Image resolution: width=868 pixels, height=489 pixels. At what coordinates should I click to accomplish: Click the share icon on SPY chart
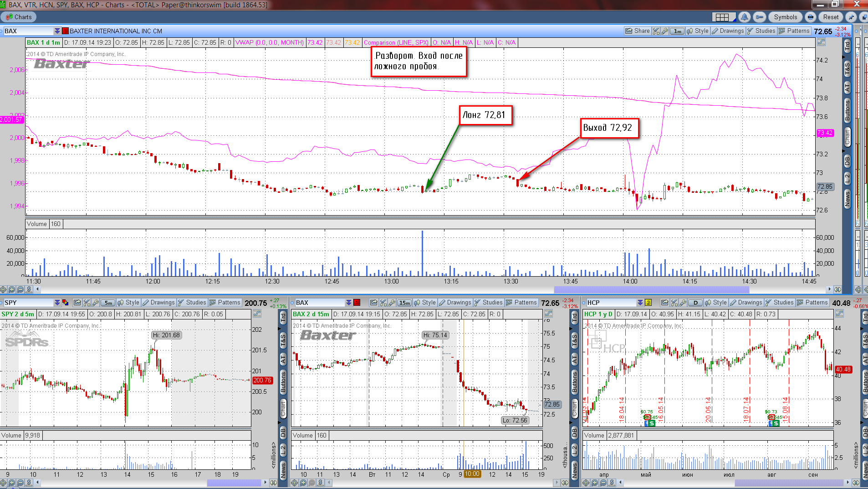click(x=77, y=303)
